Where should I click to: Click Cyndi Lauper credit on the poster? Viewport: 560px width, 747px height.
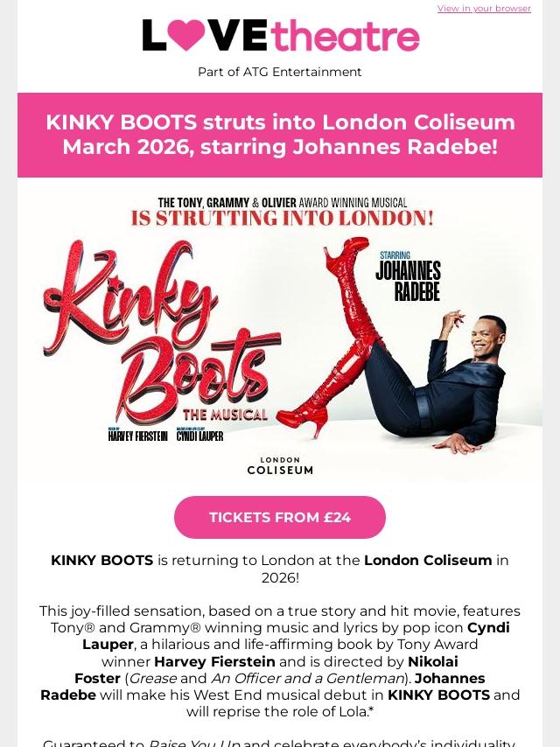point(199,435)
